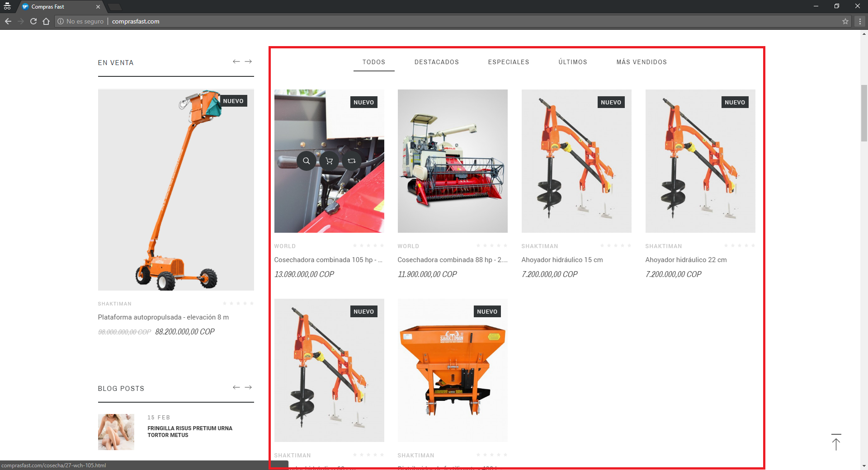868x470 pixels.
Task: Click the browser back arrow
Action: (8, 21)
